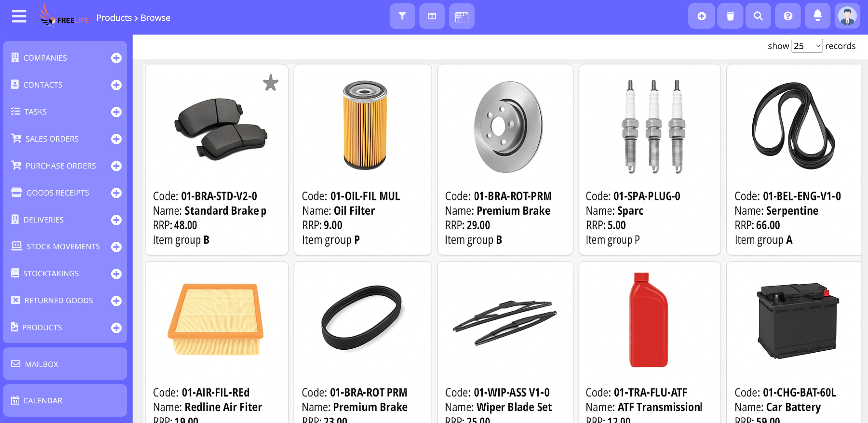Click the user avatar profile menu
This screenshot has width=868, height=423.
[x=847, y=16]
